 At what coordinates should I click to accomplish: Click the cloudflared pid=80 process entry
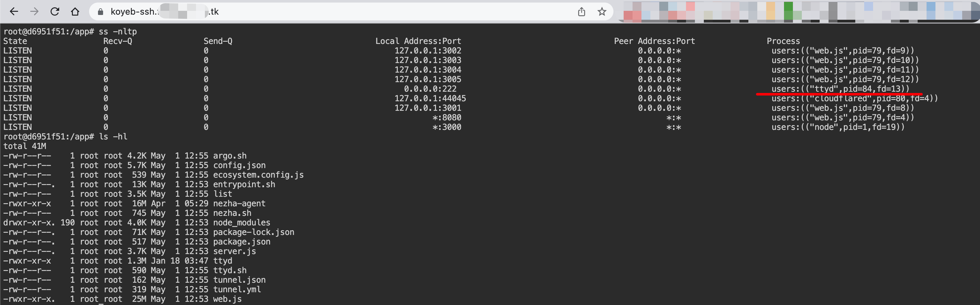coord(854,98)
